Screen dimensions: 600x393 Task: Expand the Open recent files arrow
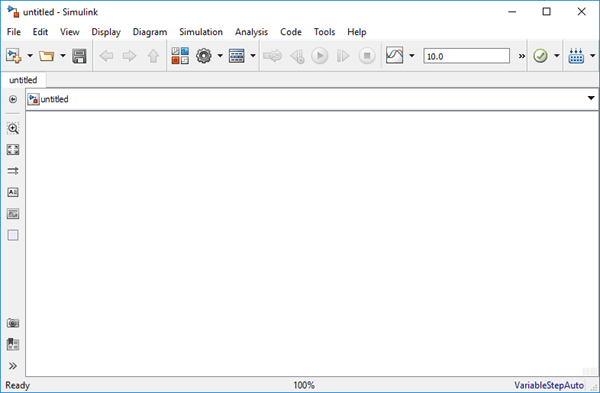tap(63, 56)
